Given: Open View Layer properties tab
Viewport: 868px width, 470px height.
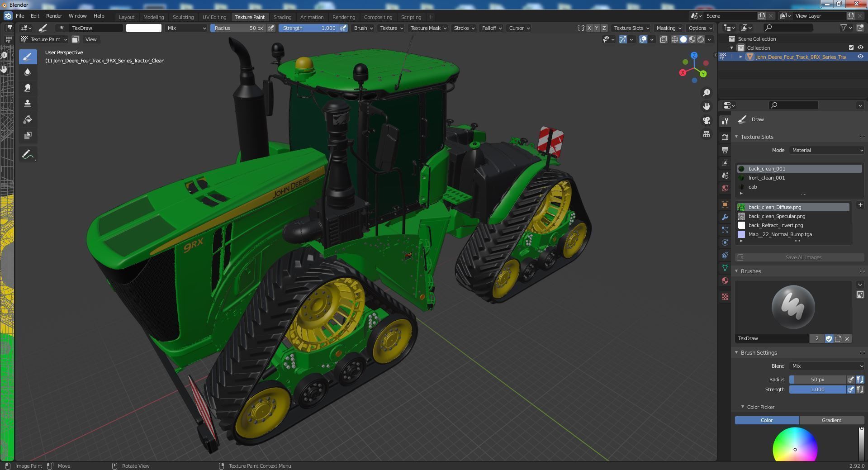Looking at the screenshot, I should coord(725,162).
